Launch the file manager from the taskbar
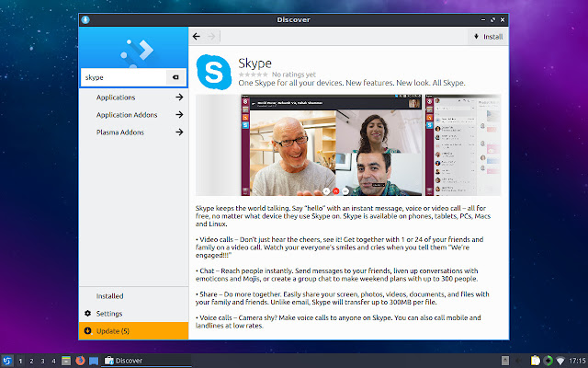Viewport: 588px width, 368px height. [x=66, y=361]
